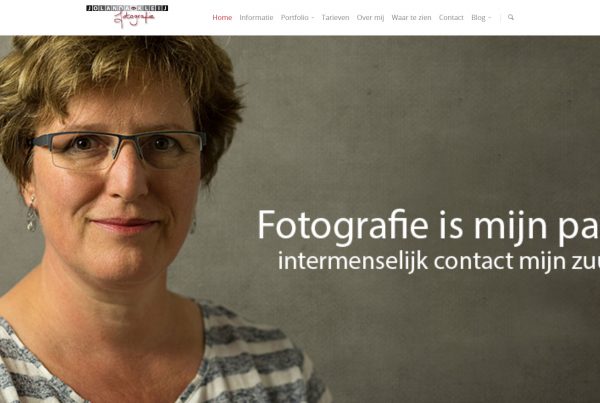Click the small emblem between Jolanda and Kleij
Viewport: 600px width, 403px height.
coord(134,8)
